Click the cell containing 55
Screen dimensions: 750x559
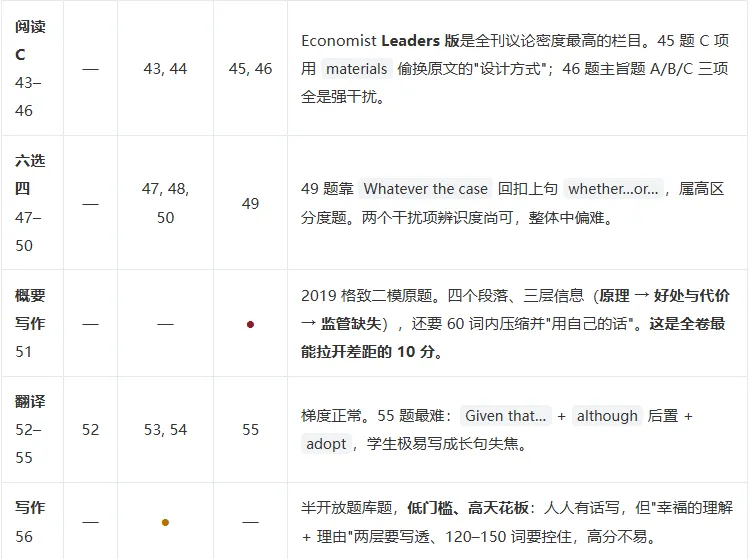[250, 429]
